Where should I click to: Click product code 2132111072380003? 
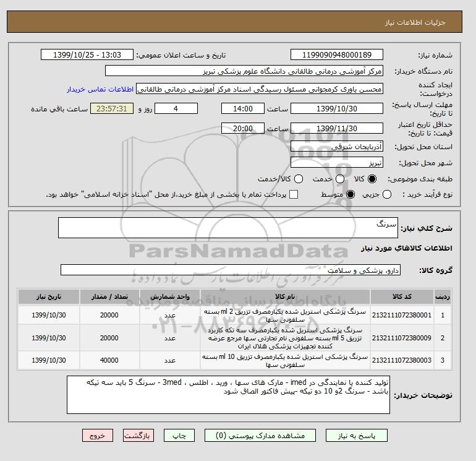[x=402, y=360]
